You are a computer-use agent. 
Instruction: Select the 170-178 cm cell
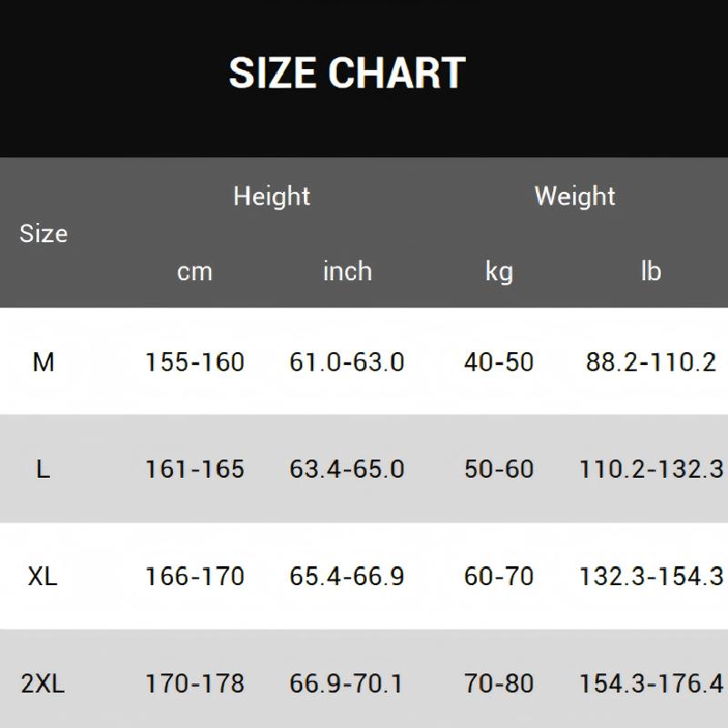195,683
